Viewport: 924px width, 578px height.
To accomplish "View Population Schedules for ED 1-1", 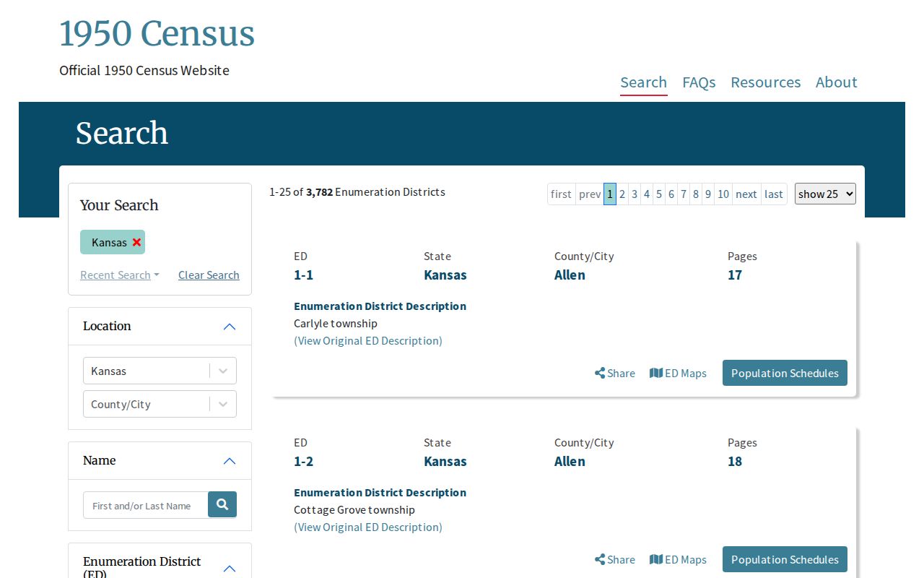I will pyautogui.click(x=785, y=373).
